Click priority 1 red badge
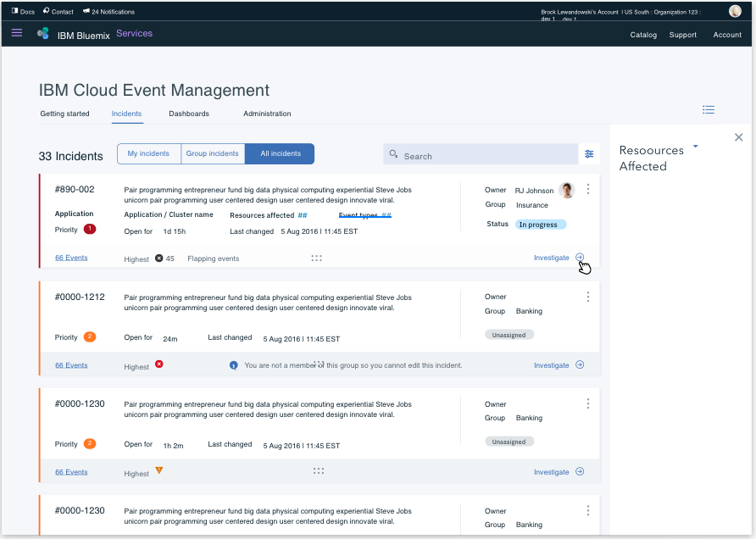Image resolution: width=756 pixels, height=539 pixels. (x=90, y=229)
